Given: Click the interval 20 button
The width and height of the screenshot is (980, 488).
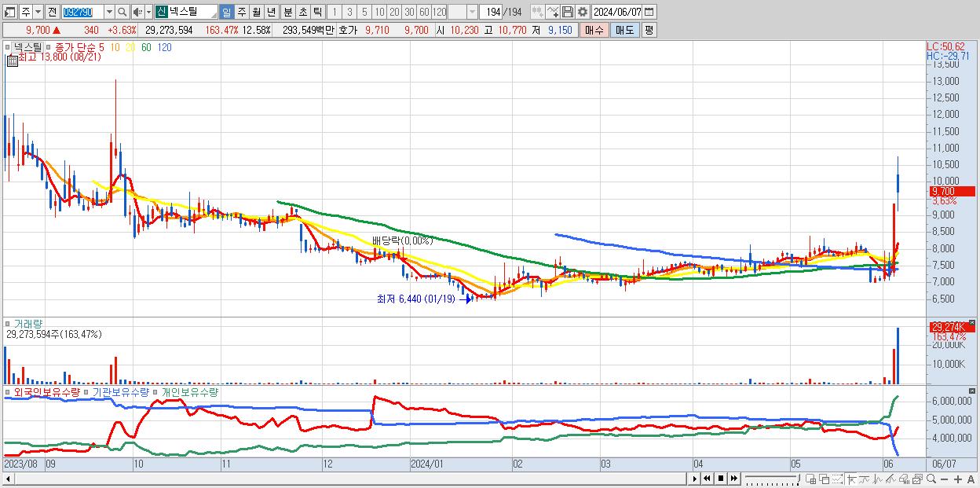Looking at the screenshot, I should [394, 12].
